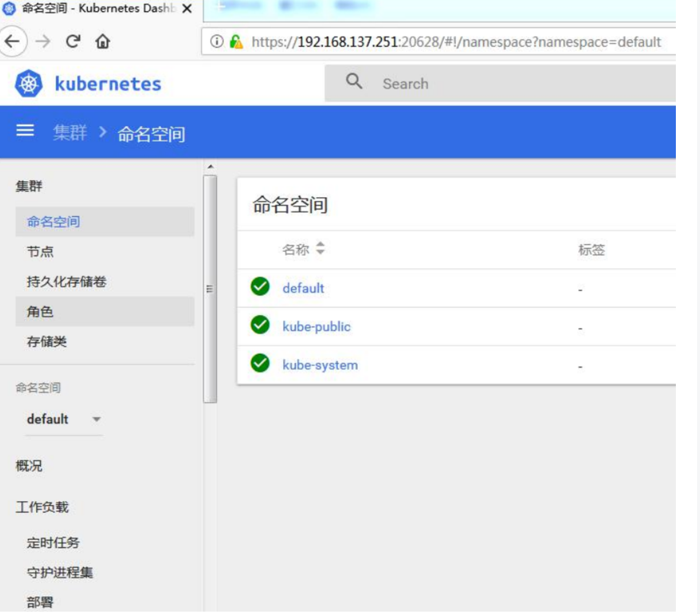The image size is (700, 614).
Task: Click the sidebar vertical scrollbar thumb
Action: coord(210,289)
